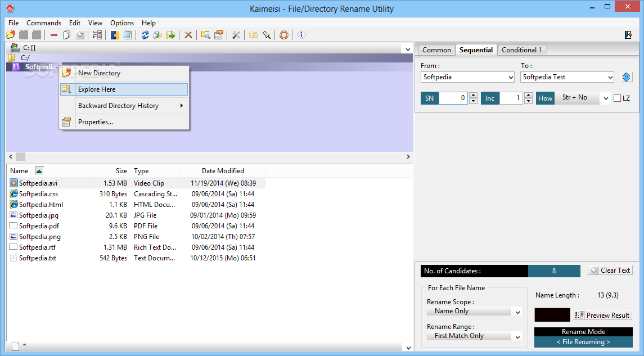Click the copy files toolbar icon

(157, 35)
